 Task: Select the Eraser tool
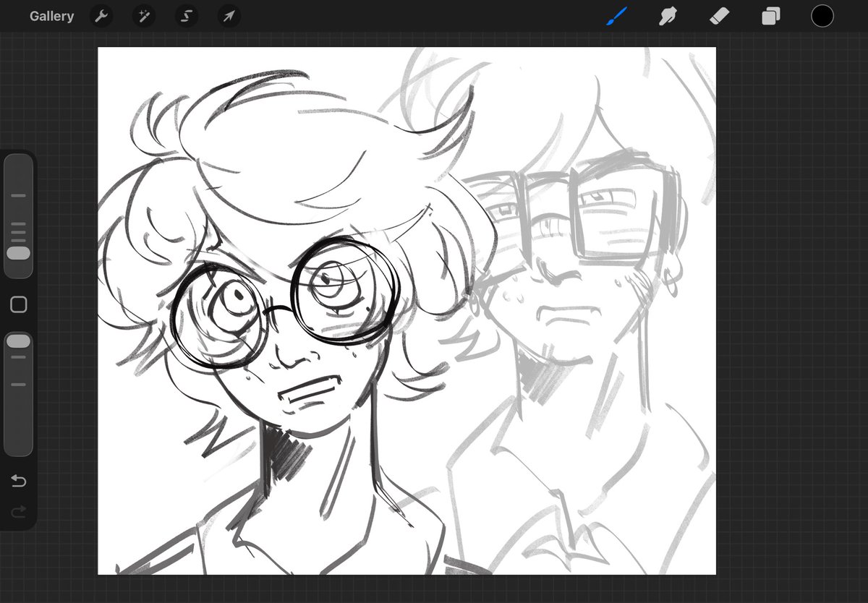[x=719, y=16]
